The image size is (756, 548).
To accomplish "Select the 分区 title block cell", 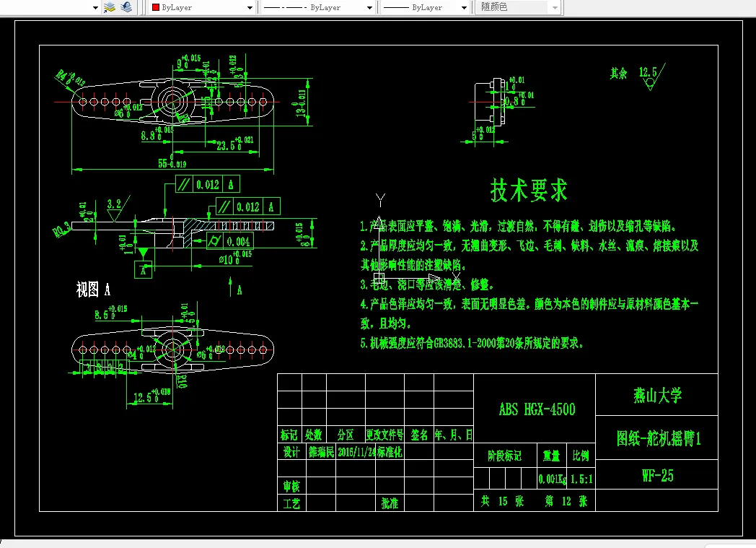I will (x=346, y=435).
